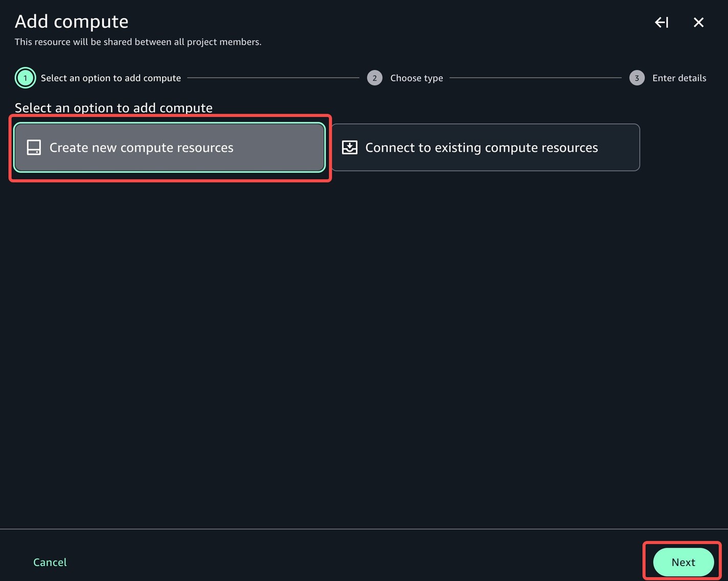The width and height of the screenshot is (728, 581).
Task: Click the Create new compute resources icon
Action: point(34,147)
